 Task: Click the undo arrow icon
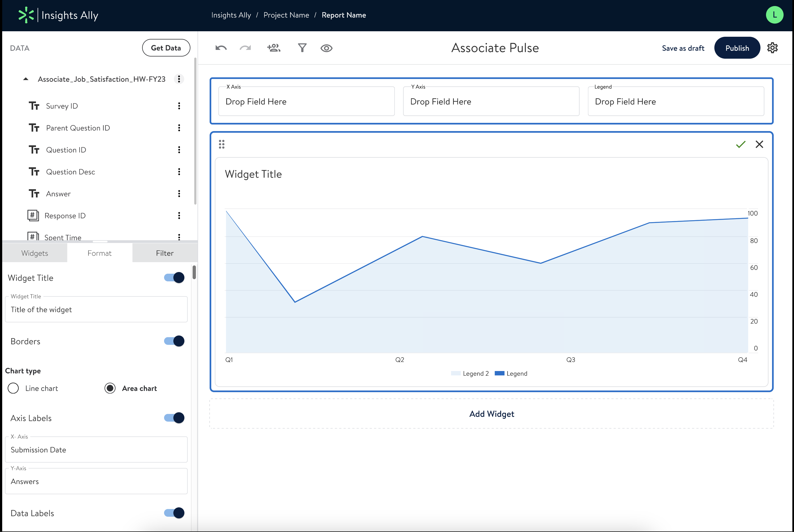[x=221, y=48]
